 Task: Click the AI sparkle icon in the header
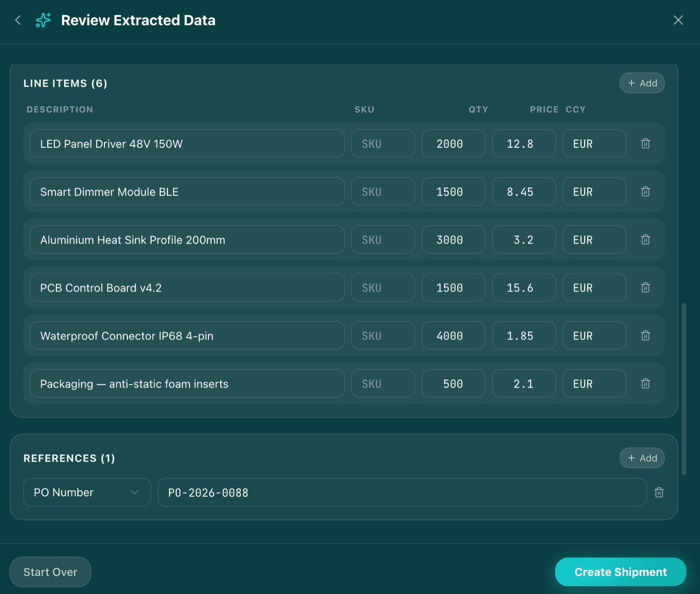(43, 20)
